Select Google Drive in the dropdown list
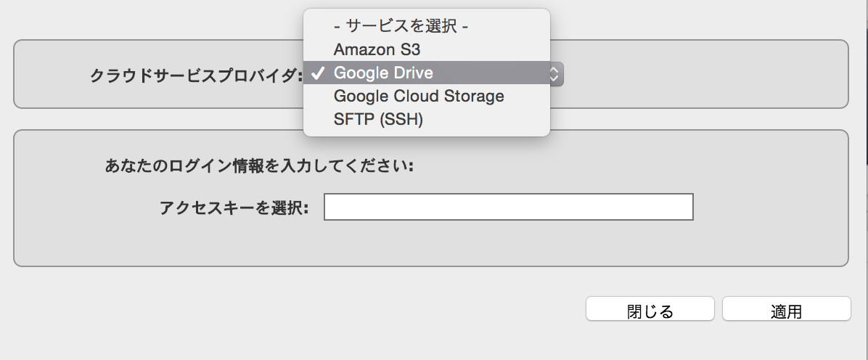The height and width of the screenshot is (360, 868). coord(427,73)
